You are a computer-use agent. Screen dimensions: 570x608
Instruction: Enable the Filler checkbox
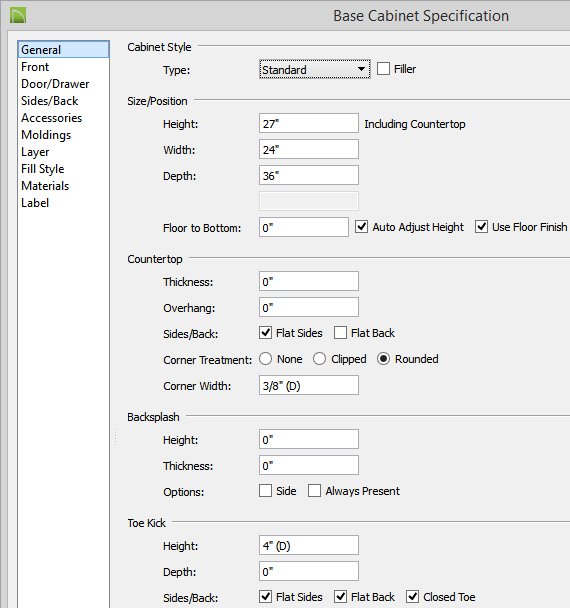pos(383,69)
